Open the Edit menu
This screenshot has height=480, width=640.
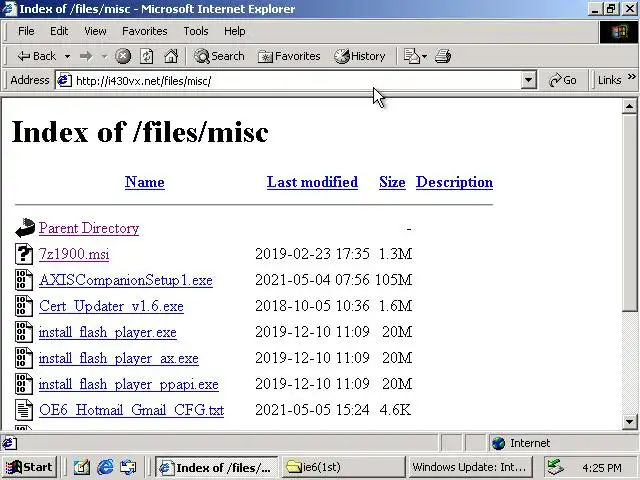tap(59, 31)
